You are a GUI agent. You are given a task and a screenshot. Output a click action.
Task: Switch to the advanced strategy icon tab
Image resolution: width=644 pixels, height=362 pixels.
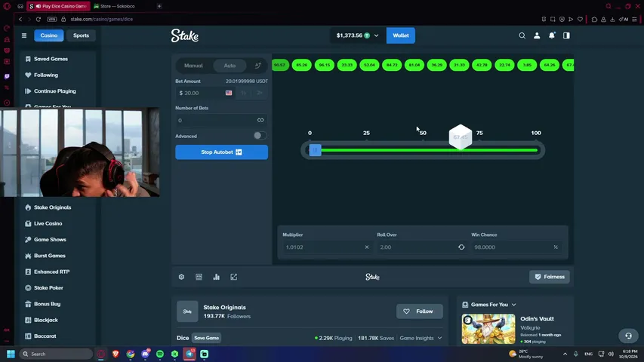pyautogui.click(x=258, y=66)
